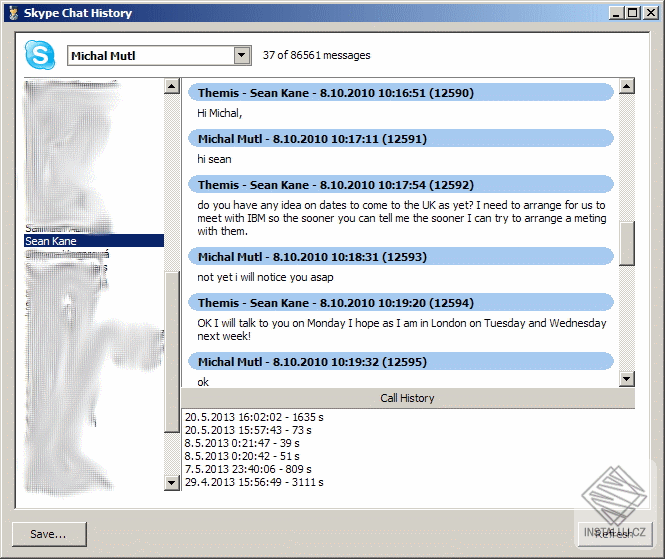The width and height of the screenshot is (665, 559).
Task: Click 'not yet i will notice you asap' message
Action: pos(265,277)
